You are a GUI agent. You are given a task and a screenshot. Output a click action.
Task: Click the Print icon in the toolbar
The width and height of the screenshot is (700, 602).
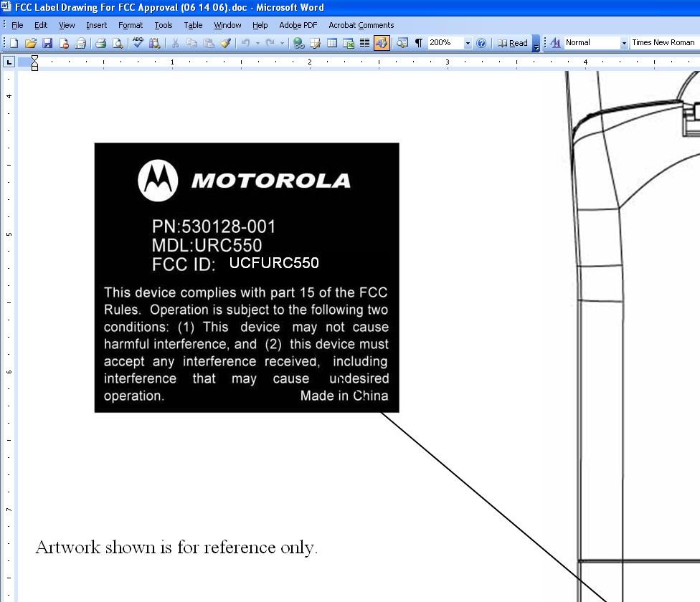[101, 43]
